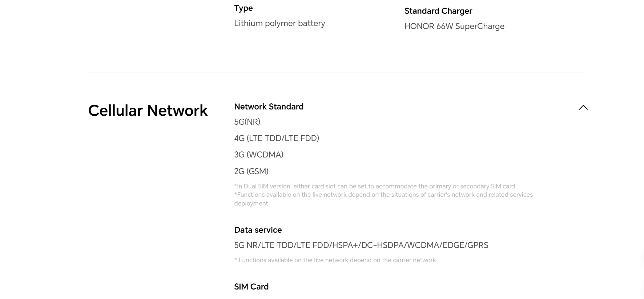This screenshot has height=299, width=644.
Task: Select the Network Standard label
Action: (x=269, y=107)
